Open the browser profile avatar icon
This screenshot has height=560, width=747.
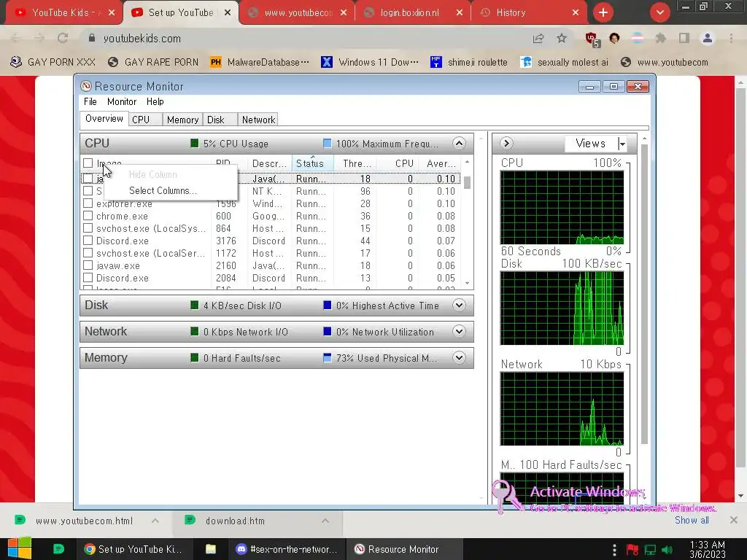708,38
